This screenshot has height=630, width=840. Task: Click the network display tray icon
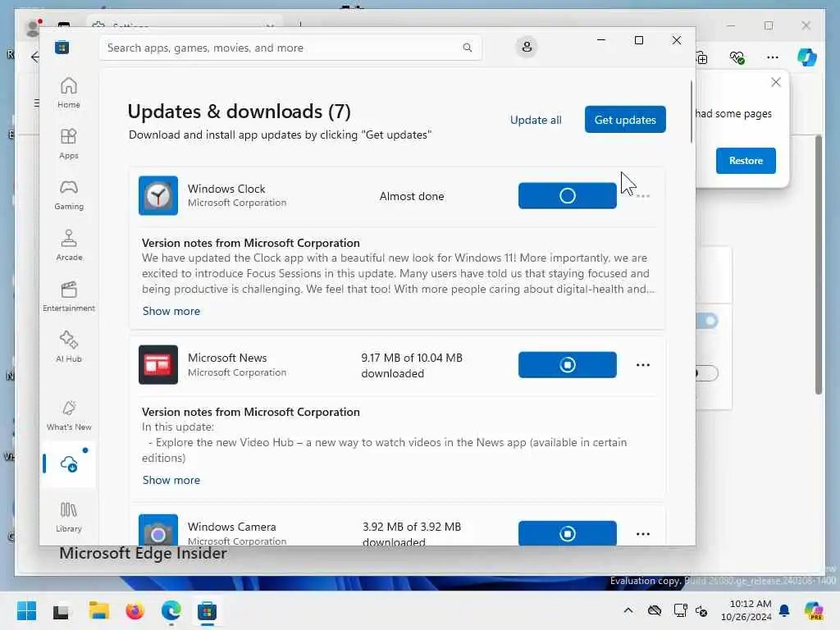coord(680,610)
